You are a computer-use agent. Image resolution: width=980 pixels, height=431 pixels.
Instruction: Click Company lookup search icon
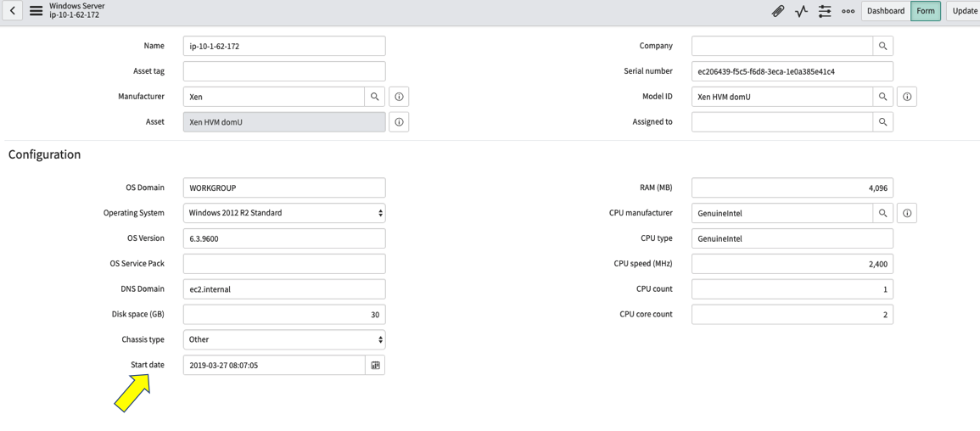point(883,46)
